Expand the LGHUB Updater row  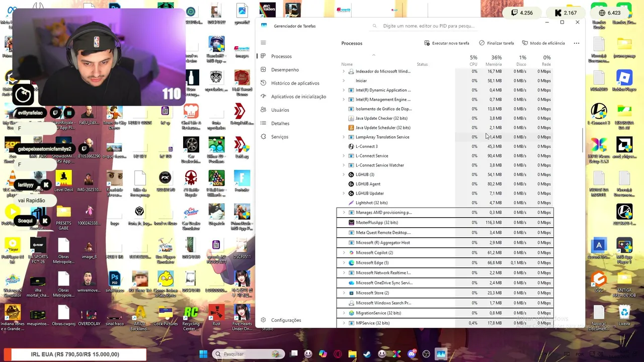tap(344, 193)
